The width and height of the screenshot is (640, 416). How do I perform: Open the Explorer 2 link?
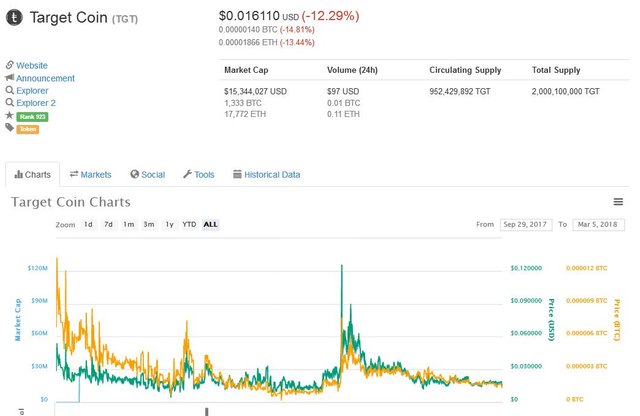[36, 103]
